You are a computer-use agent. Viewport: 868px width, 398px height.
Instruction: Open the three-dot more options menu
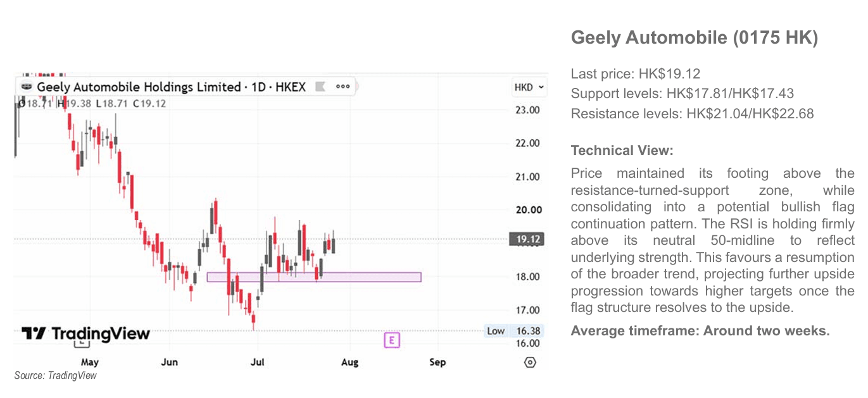click(343, 87)
